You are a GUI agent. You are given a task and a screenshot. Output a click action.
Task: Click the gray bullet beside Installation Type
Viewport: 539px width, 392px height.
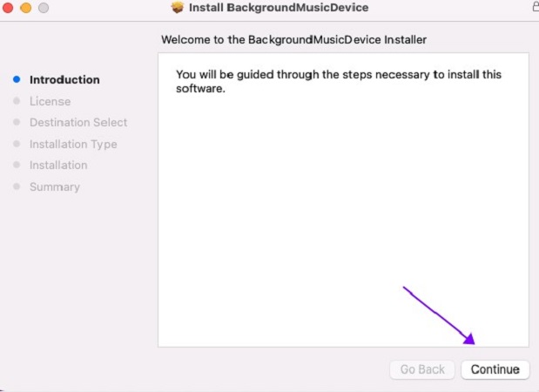17,145
